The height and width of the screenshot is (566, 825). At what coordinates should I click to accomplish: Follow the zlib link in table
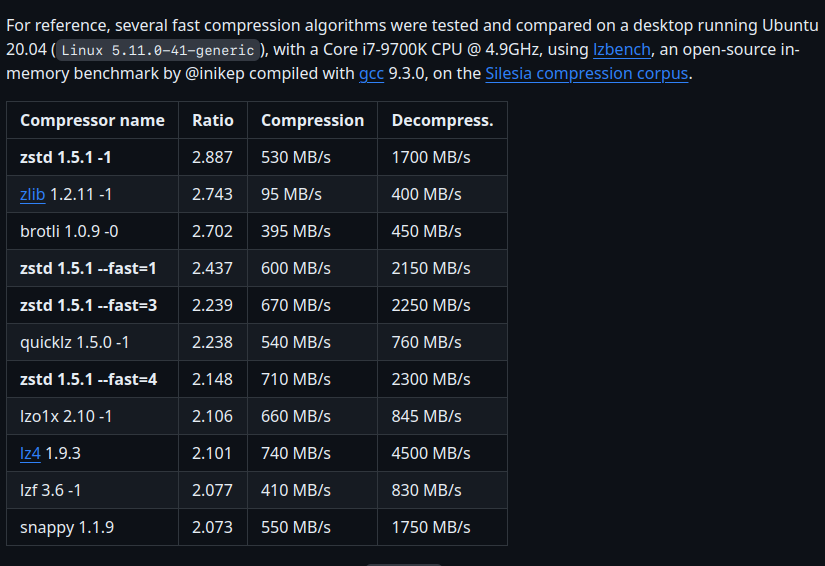tap(32, 194)
